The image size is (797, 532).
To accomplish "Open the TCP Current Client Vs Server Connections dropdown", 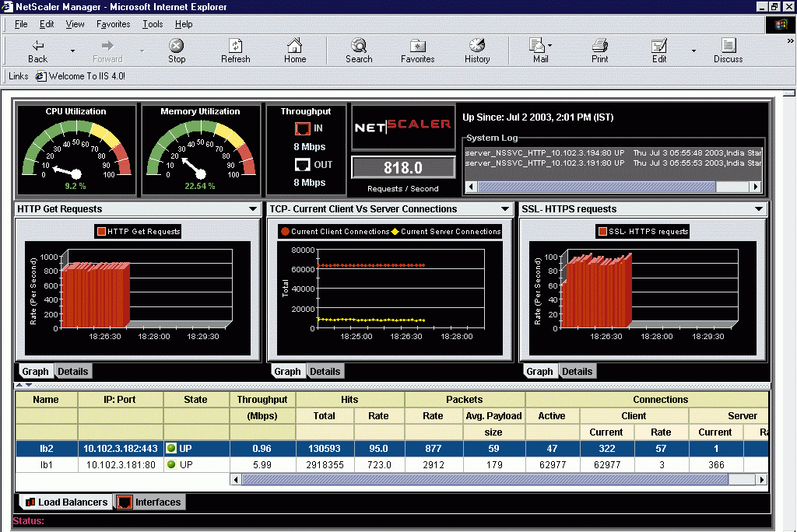I will pos(504,209).
